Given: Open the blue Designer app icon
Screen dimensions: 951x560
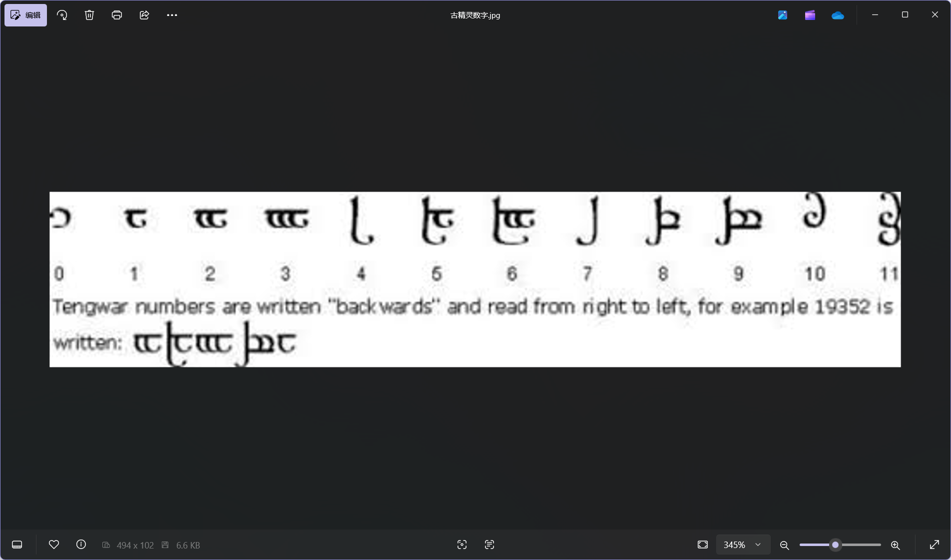Looking at the screenshot, I should click(783, 15).
